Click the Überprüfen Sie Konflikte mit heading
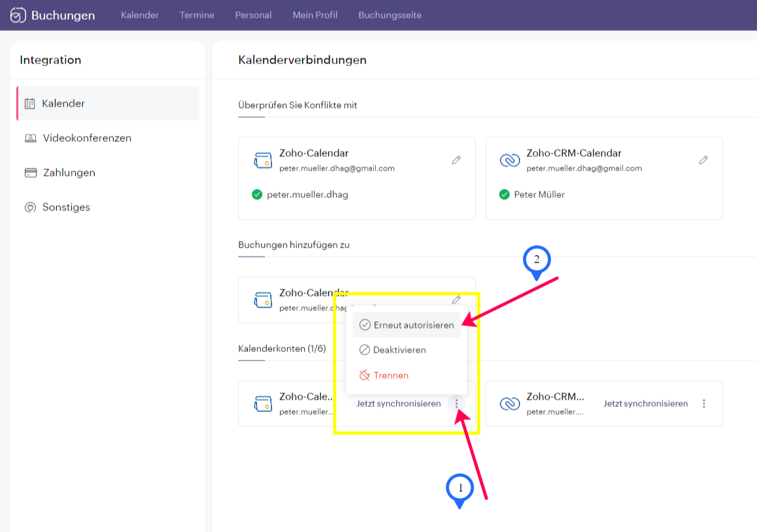757x532 pixels. point(298,105)
